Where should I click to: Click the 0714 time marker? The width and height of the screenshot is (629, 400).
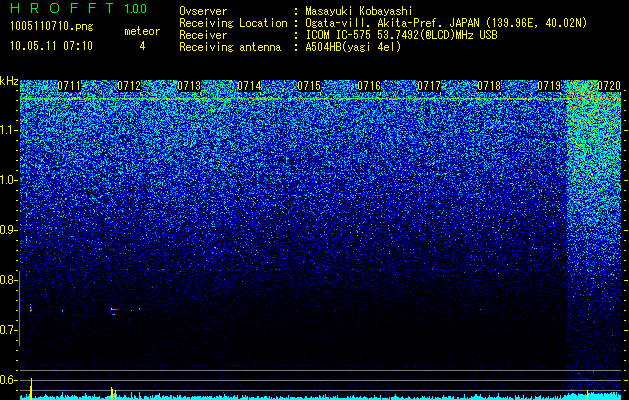pyautogui.click(x=249, y=86)
